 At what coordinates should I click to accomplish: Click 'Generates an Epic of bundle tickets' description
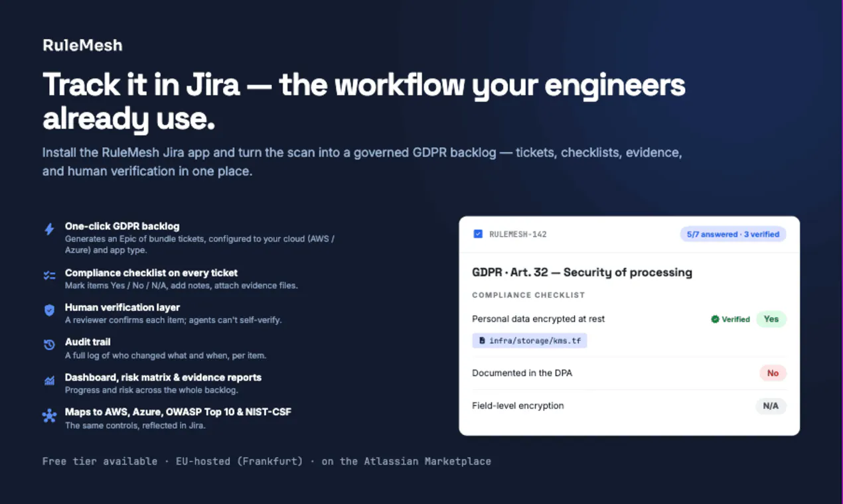pyautogui.click(x=200, y=245)
